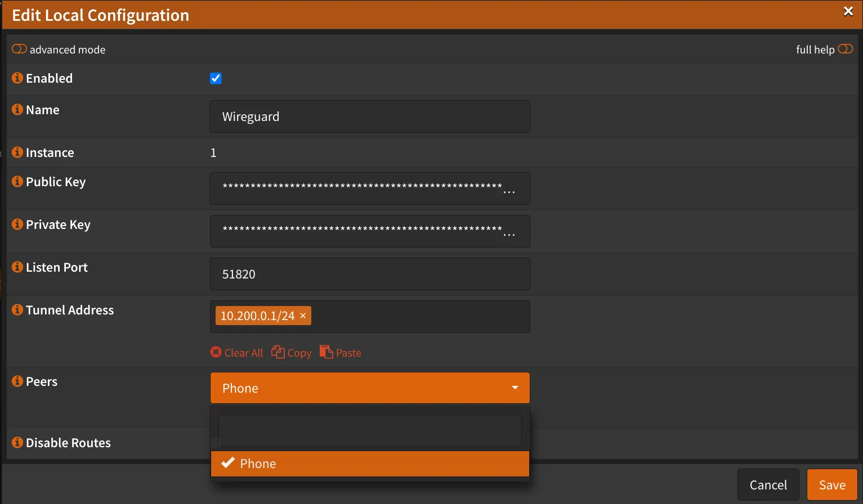Click the info icon next to Tunnel Address
Image resolution: width=863 pixels, height=504 pixels.
click(16, 310)
